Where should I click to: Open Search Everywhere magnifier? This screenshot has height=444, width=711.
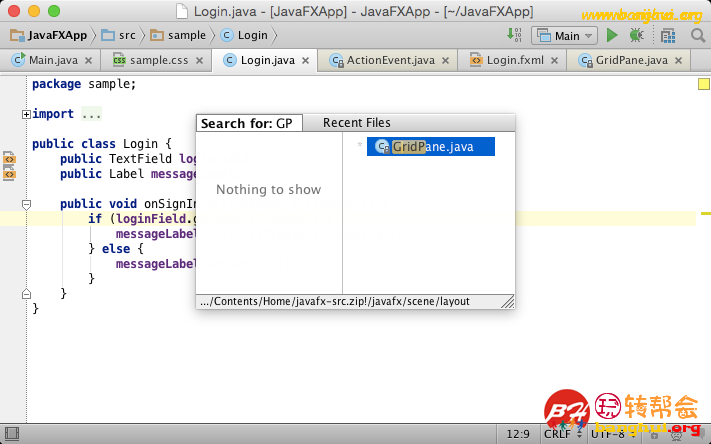coord(698,35)
